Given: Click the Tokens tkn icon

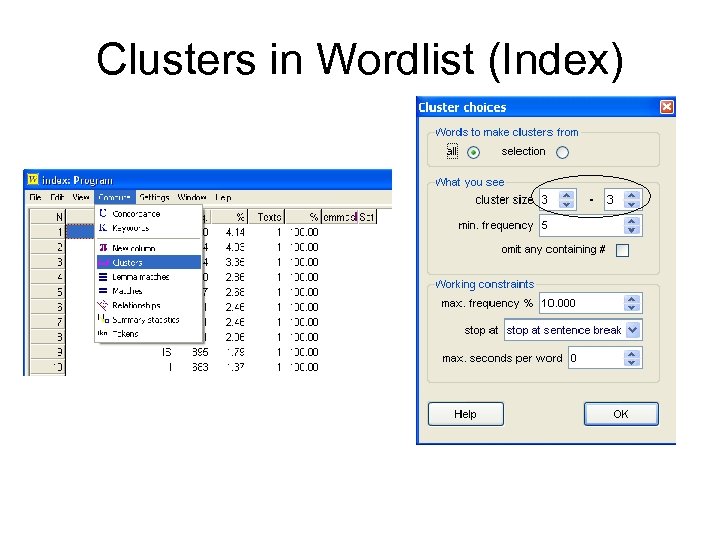Looking at the screenshot, I should click(x=102, y=333).
